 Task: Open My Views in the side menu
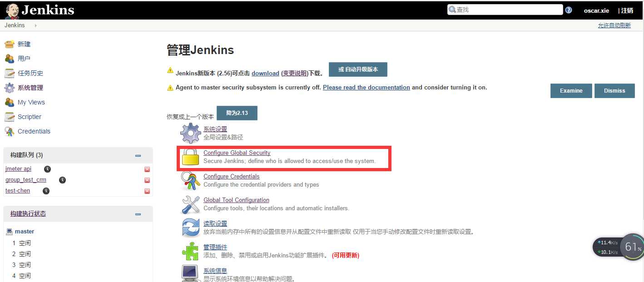click(x=31, y=102)
